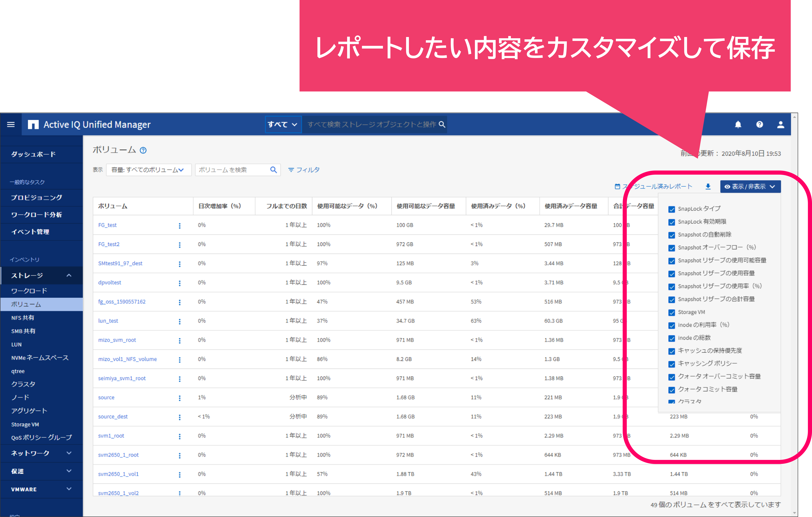
Task: Select qtree in the sidebar
Action: click(18, 371)
